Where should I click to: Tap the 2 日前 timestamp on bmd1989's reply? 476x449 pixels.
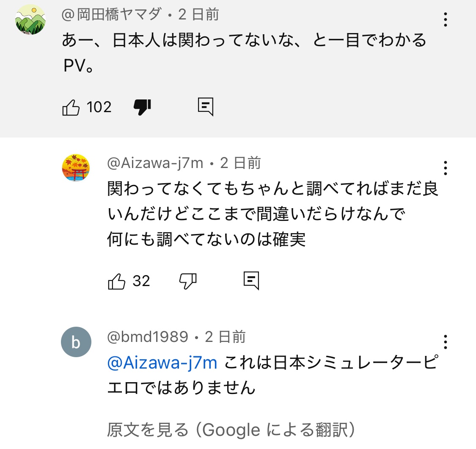225,337
